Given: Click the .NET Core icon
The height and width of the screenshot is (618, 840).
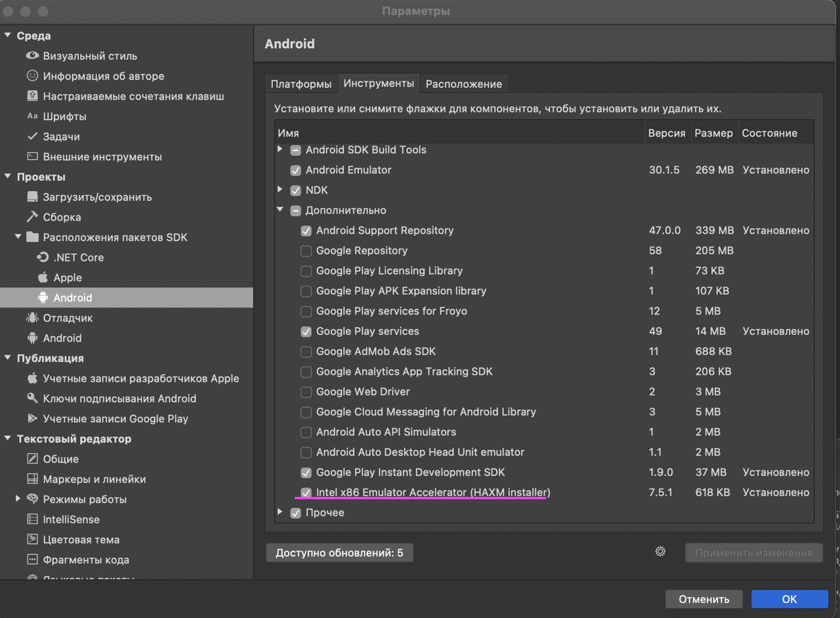Looking at the screenshot, I should (x=43, y=257).
